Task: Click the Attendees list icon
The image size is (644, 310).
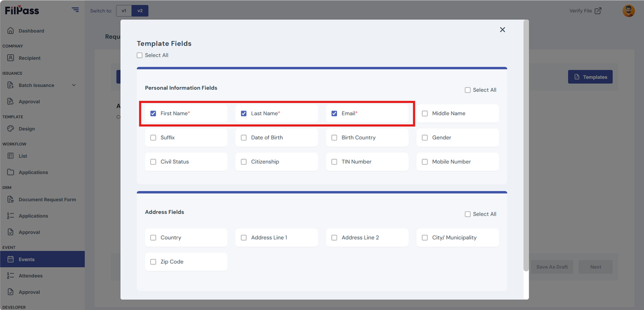Action: click(x=11, y=276)
